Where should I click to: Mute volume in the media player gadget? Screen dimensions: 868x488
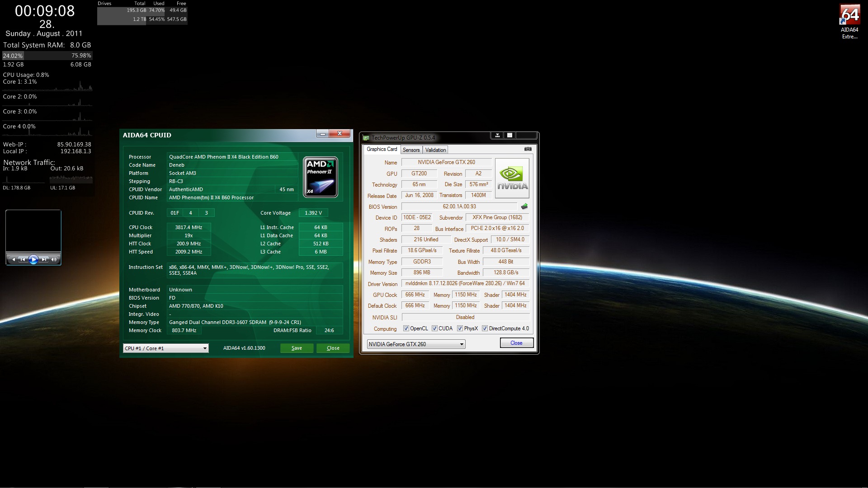(54, 259)
